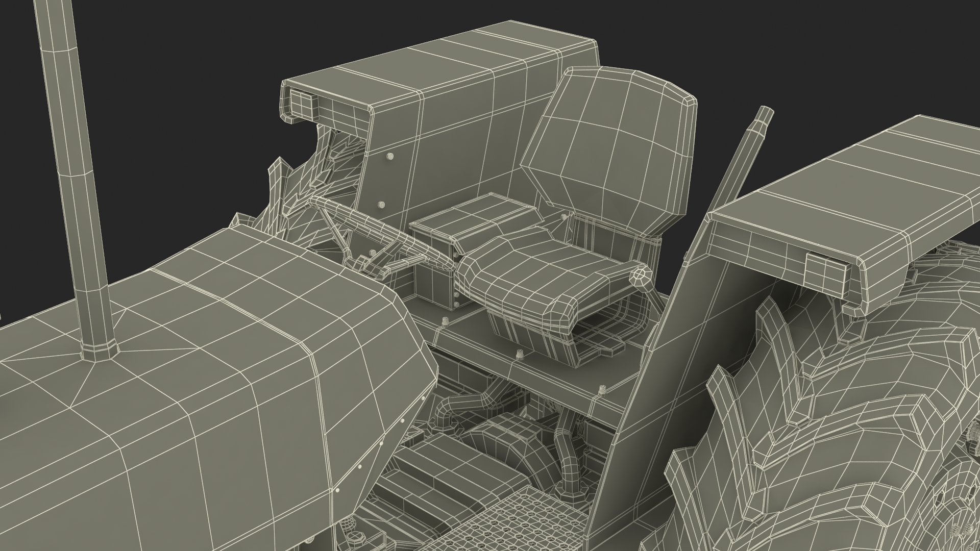Select the exhaust pipe base flange
Viewport: 980px width, 551px height.
tap(98, 352)
